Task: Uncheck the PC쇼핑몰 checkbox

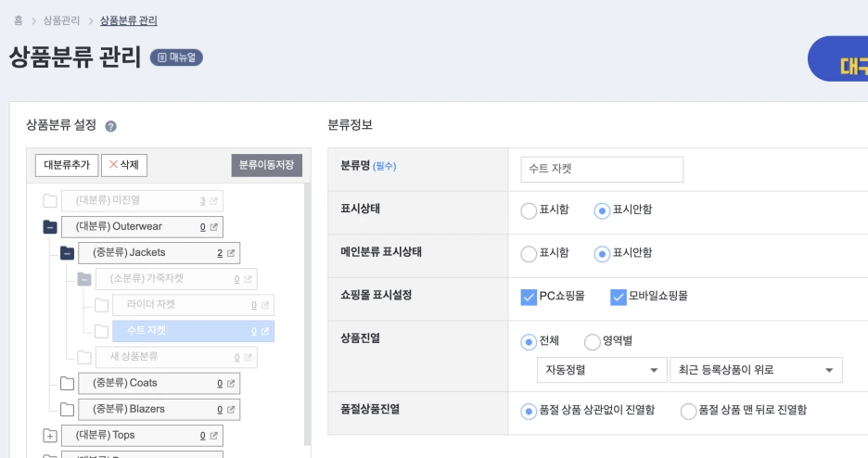Action: tap(530, 297)
